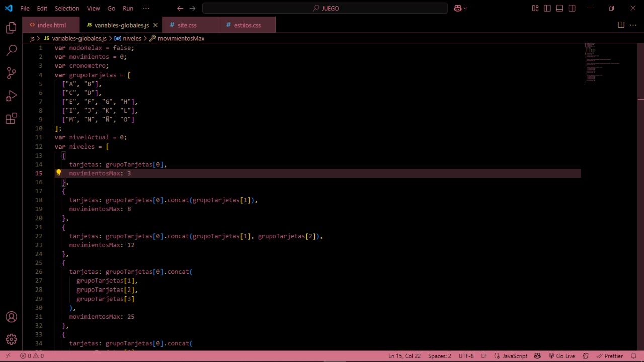The height and width of the screenshot is (362, 644).
Task: Click the vertical scrollbar in editor
Action: pyautogui.click(x=640, y=196)
